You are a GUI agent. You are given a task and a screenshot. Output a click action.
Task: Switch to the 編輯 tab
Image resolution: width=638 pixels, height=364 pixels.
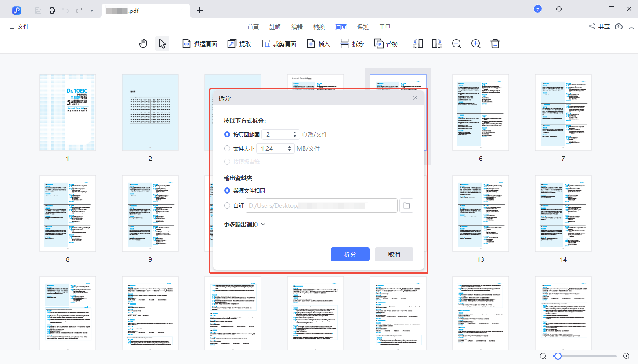(297, 27)
